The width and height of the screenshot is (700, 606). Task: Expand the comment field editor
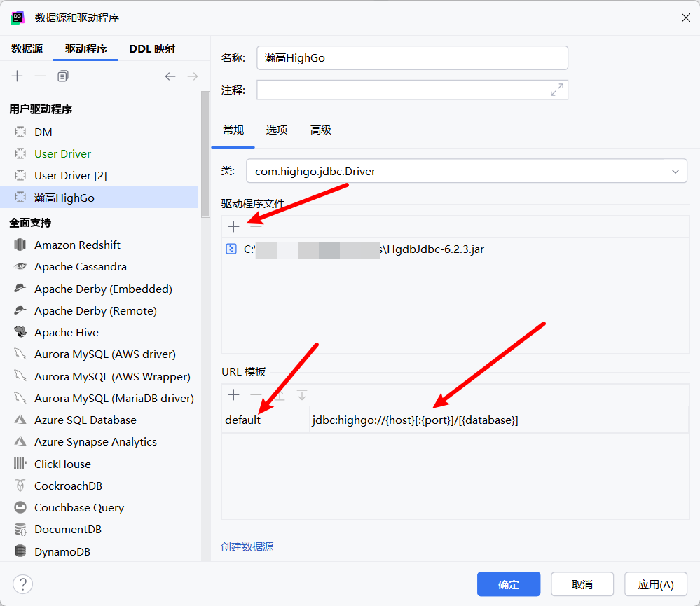(x=556, y=90)
